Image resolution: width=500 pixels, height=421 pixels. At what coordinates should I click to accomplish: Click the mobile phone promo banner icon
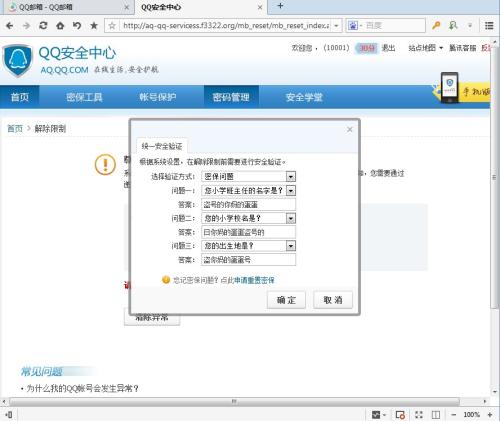(x=449, y=88)
